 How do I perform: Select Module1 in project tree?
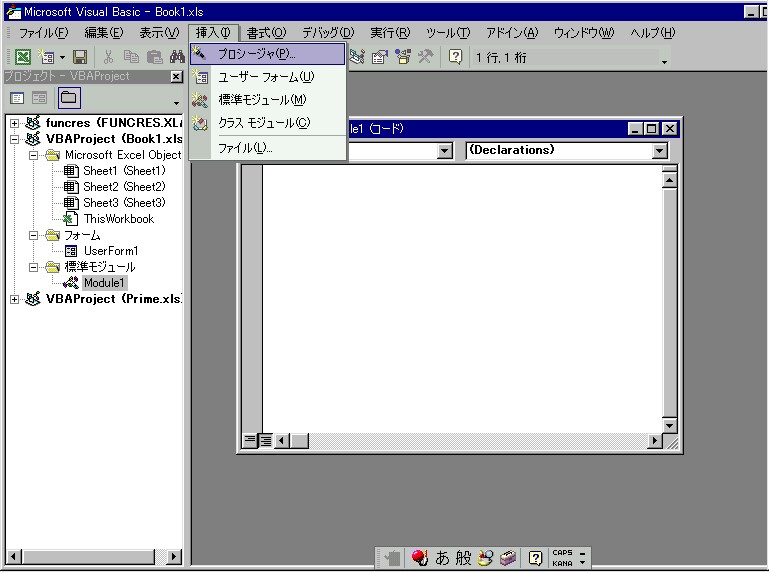pyautogui.click(x=104, y=283)
